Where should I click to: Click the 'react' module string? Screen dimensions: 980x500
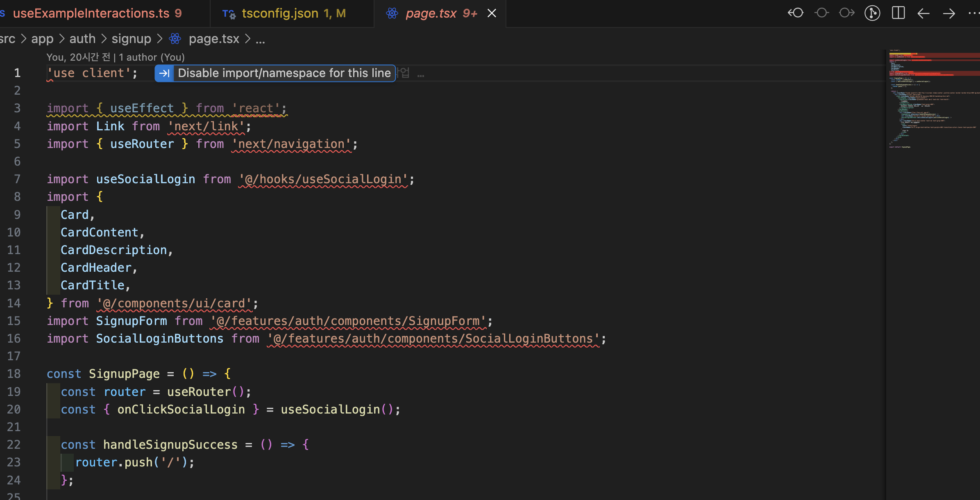[x=256, y=108]
